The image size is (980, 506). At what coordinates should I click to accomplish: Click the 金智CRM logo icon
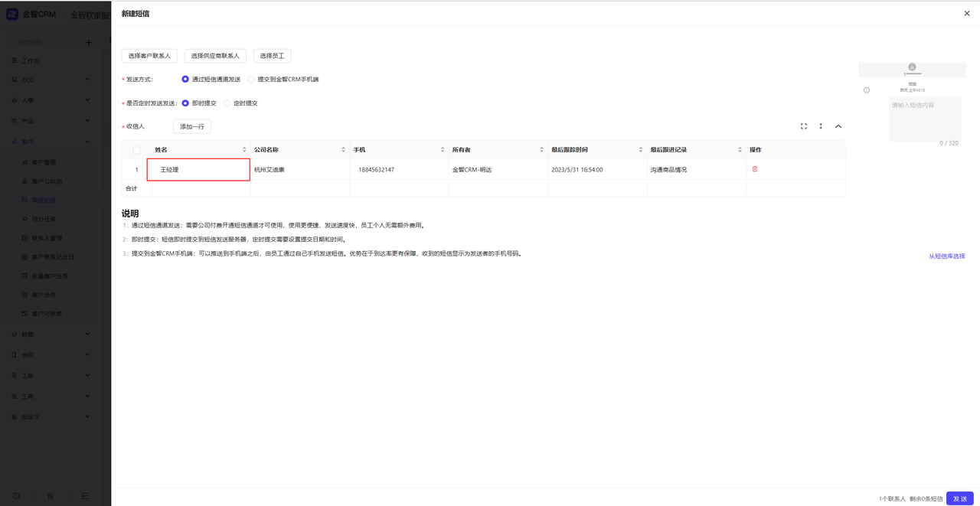tap(12, 15)
